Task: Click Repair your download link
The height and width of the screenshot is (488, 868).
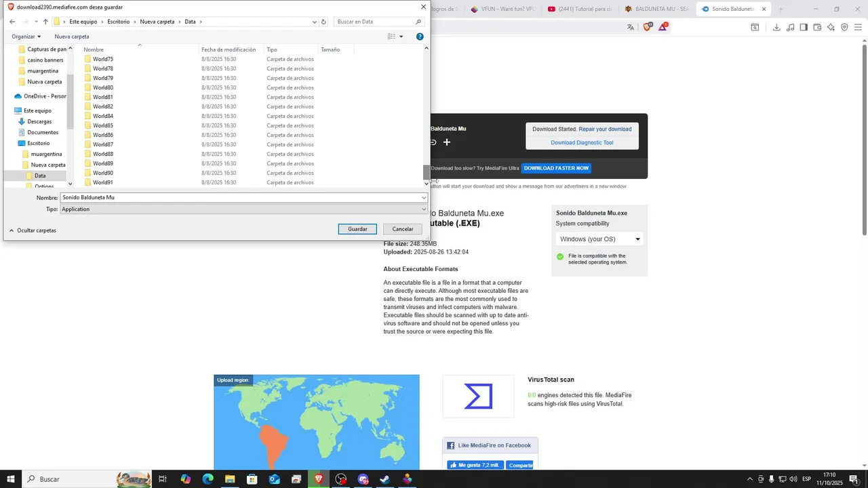Action: coord(605,129)
